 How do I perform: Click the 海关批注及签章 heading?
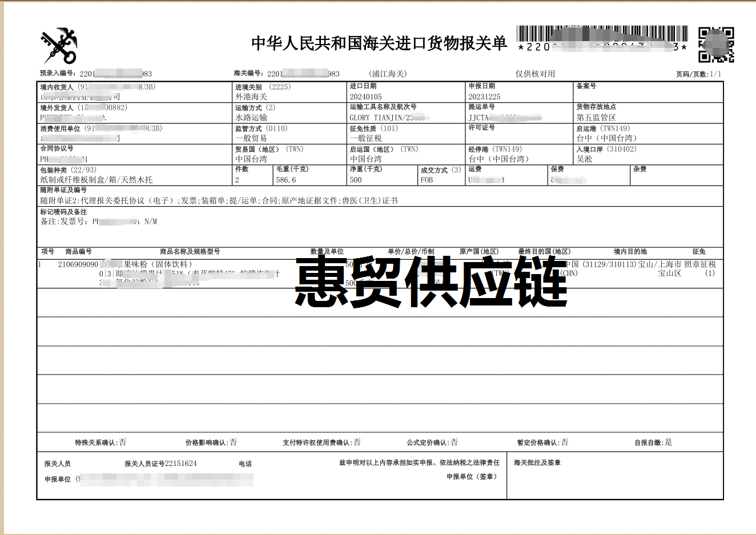[x=537, y=462]
